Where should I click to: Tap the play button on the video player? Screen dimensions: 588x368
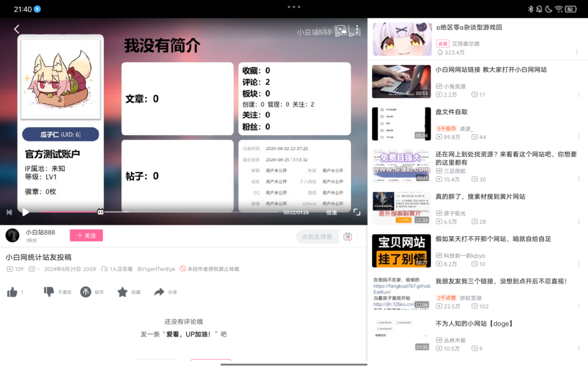pyautogui.click(x=25, y=212)
